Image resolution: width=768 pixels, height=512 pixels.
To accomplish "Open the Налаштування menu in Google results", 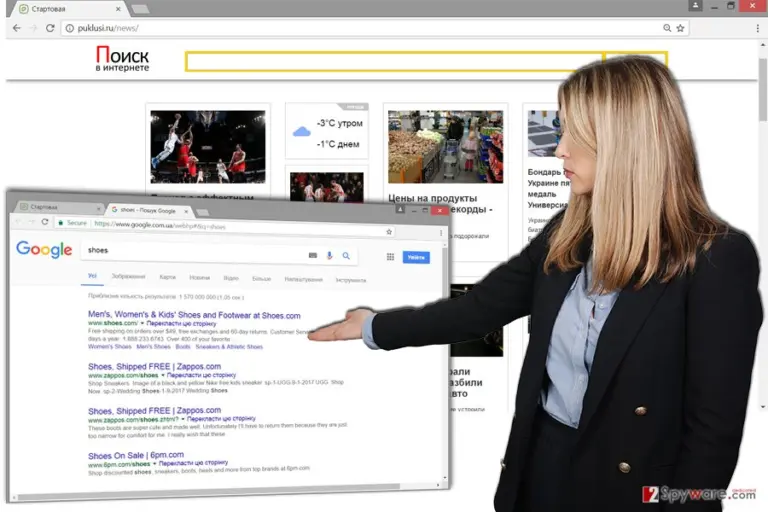I will pos(303,279).
